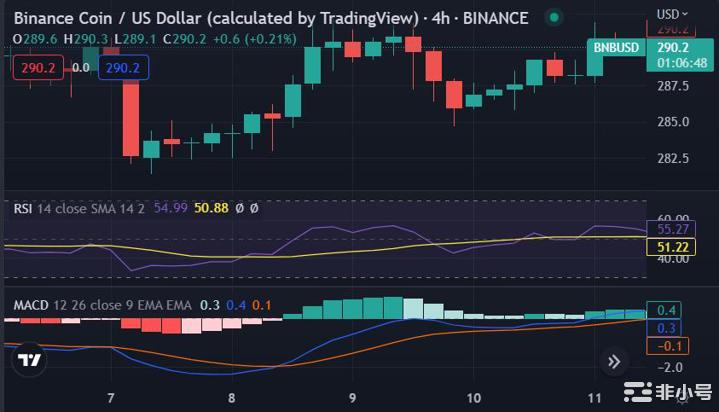This screenshot has width=719, height=412.
Task: Click the orange -0.1 MACD signal label
Action: (668, 346)
